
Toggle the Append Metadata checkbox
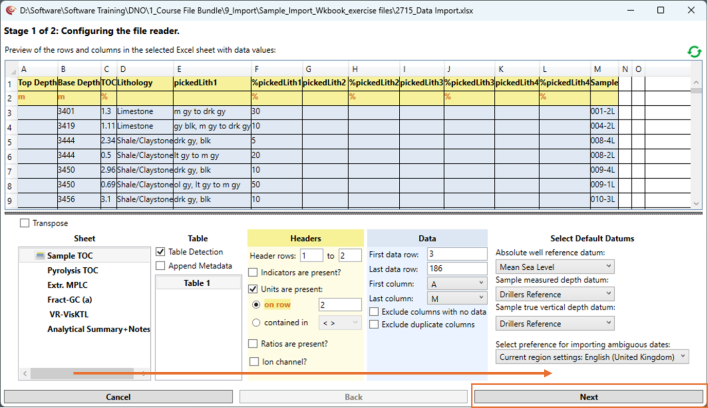[x=161, y=266]
